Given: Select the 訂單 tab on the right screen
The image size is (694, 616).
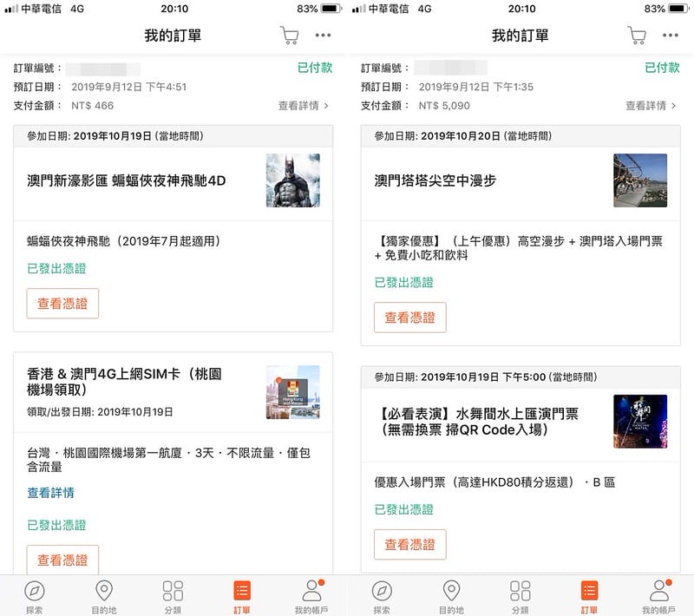Looking at the screenshot, I should [x=590, y=596].
